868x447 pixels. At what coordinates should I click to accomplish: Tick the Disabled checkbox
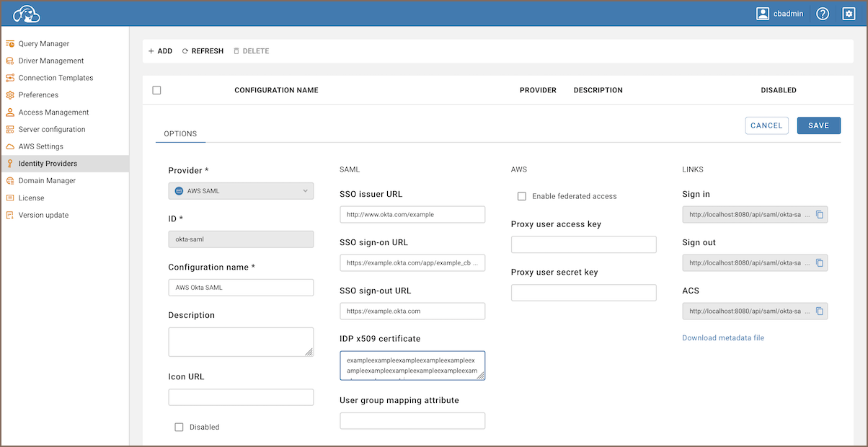179,427
